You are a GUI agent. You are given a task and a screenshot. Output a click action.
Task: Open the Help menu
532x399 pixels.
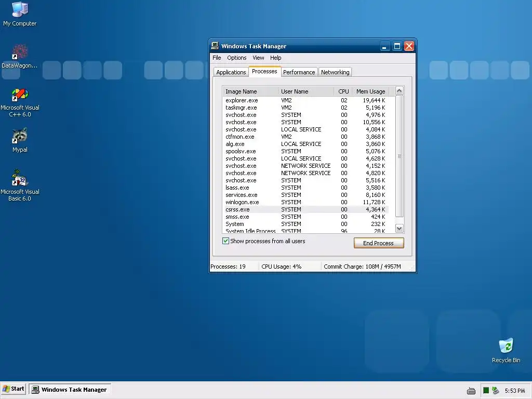(275, 58)
